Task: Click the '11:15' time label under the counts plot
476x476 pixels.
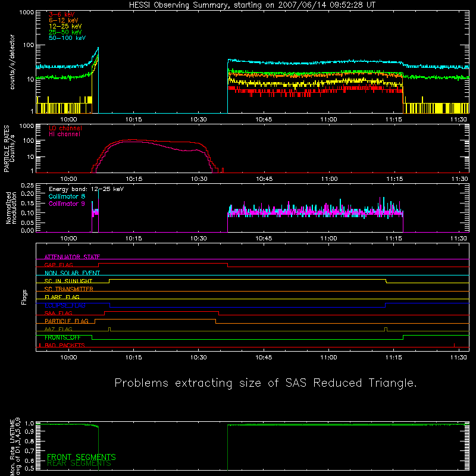Action: coord(394,120)
